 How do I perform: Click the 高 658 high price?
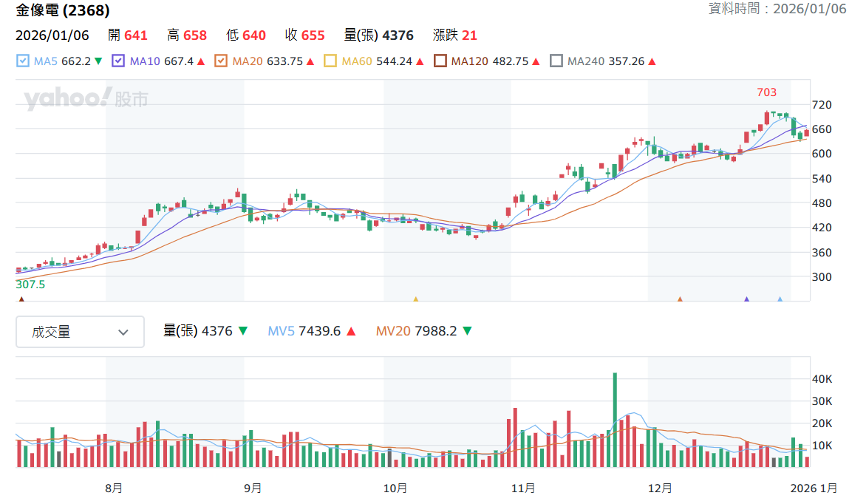(187, 35)
